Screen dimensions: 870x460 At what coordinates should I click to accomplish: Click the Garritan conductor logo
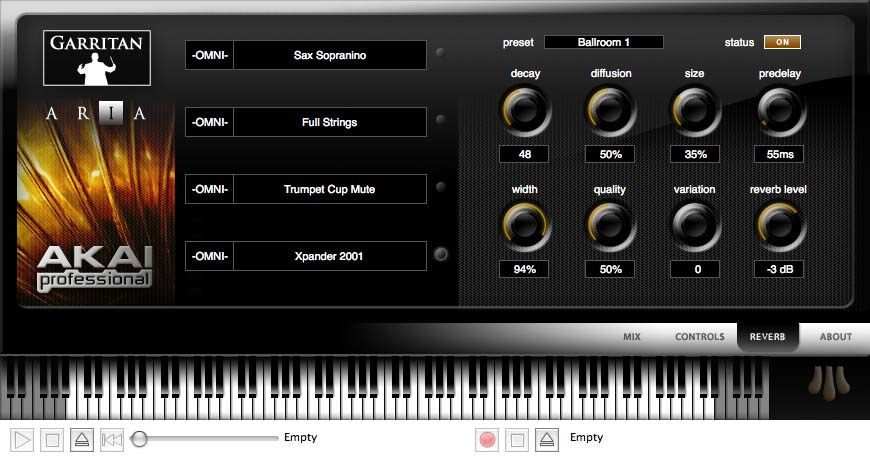(x=97, y=57)
